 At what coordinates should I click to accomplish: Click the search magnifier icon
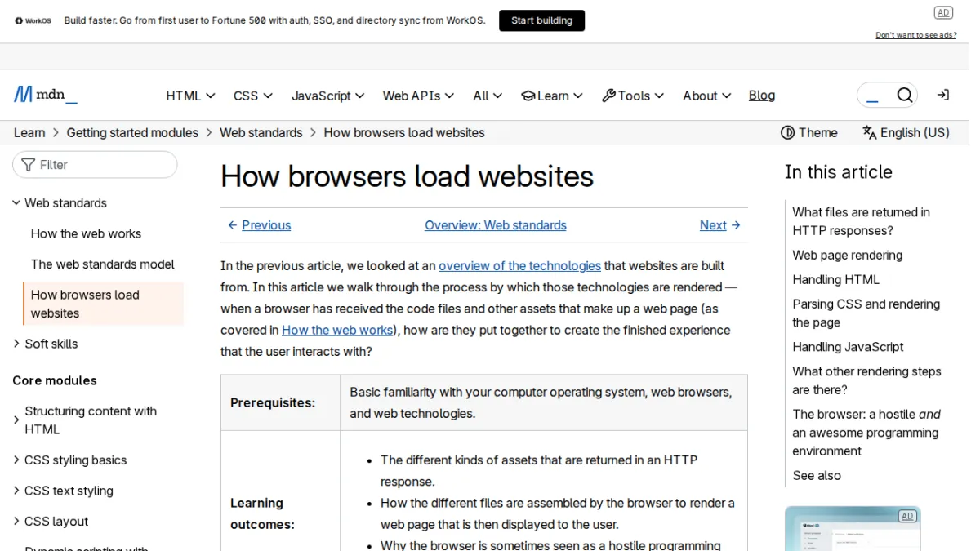(x=904, y=96)
